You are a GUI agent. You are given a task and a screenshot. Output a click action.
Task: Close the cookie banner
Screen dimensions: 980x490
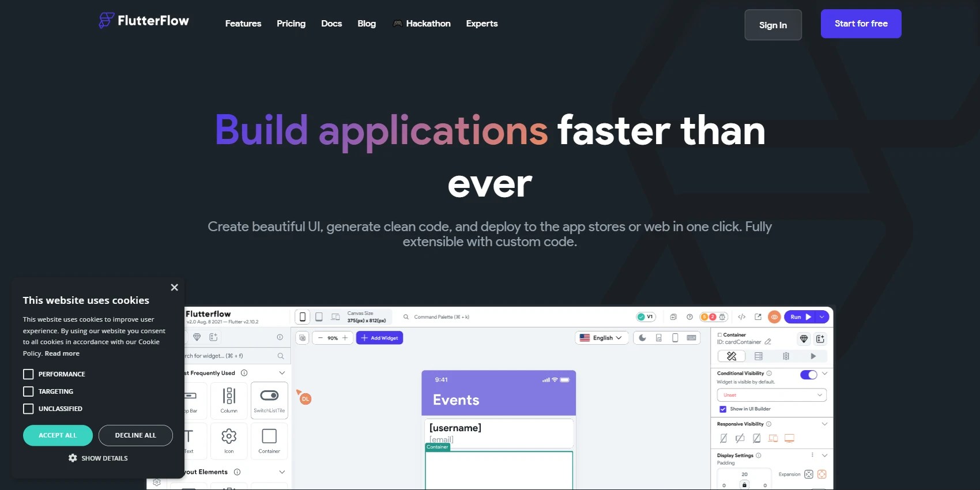coord(174,287)
